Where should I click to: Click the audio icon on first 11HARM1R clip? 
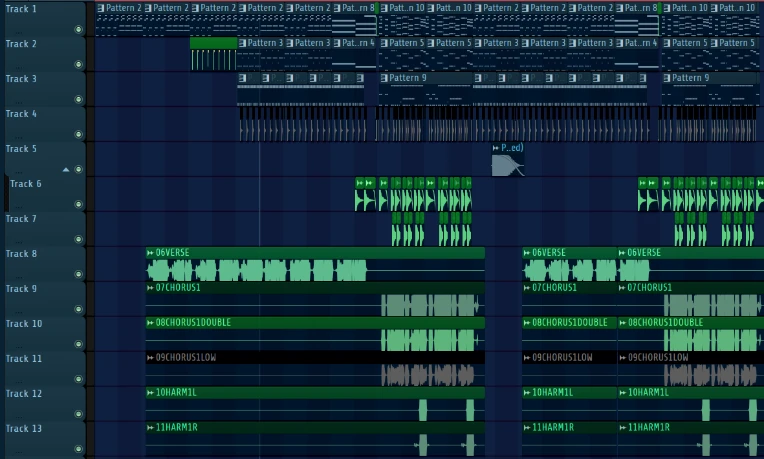(150, 428)
